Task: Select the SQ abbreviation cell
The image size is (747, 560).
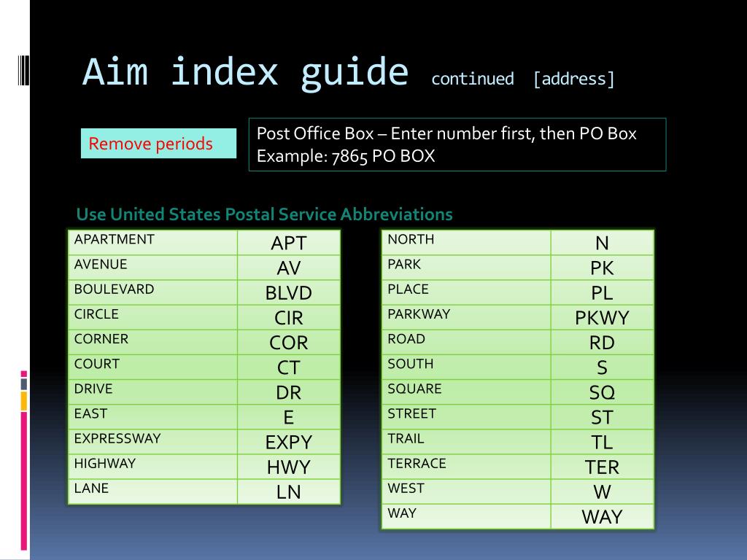Action: pyautogui.click(x=602, y=392)
